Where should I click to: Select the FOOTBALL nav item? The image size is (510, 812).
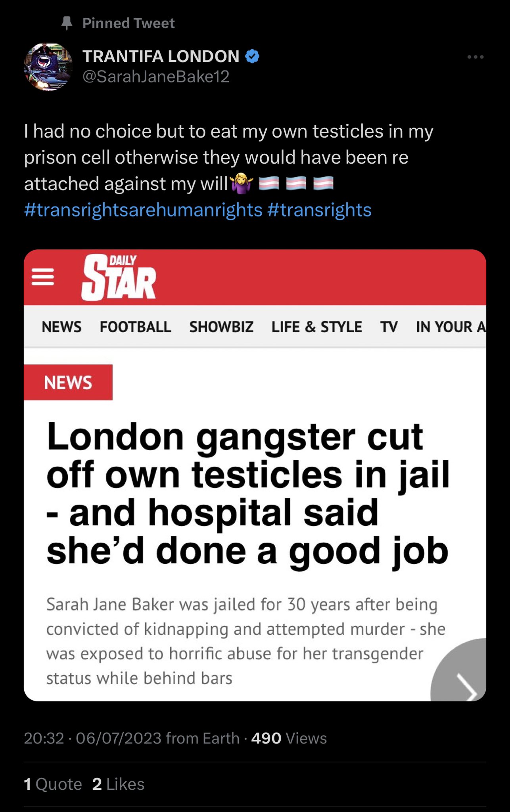[136, 327]
